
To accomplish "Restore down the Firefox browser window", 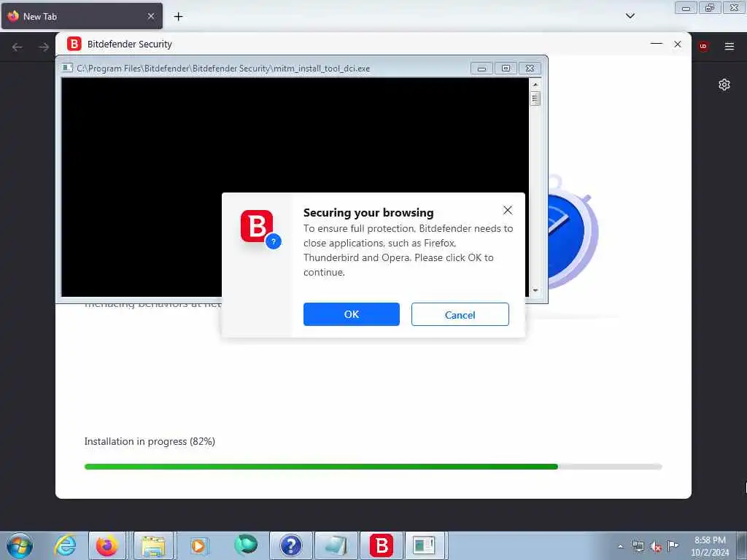I will (x=710, y=8).
